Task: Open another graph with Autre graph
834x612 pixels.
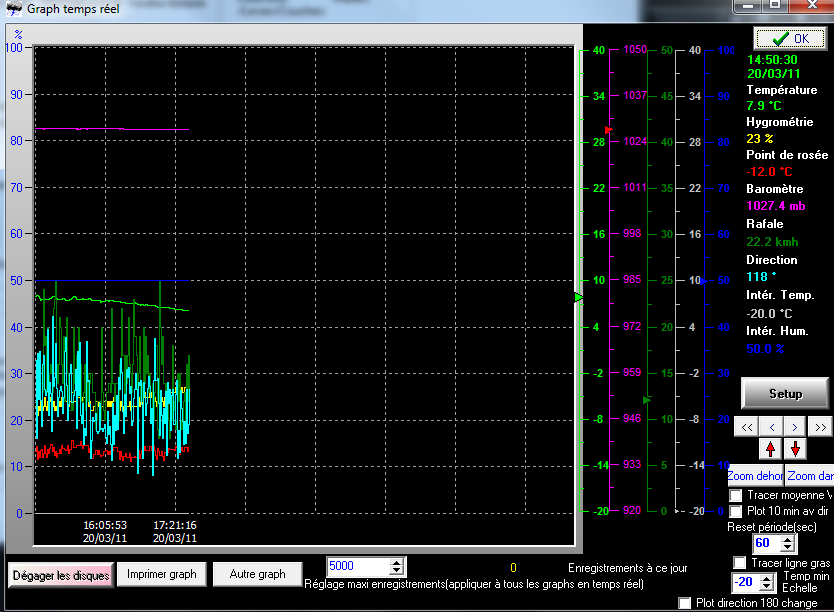Action: point(257,574)
